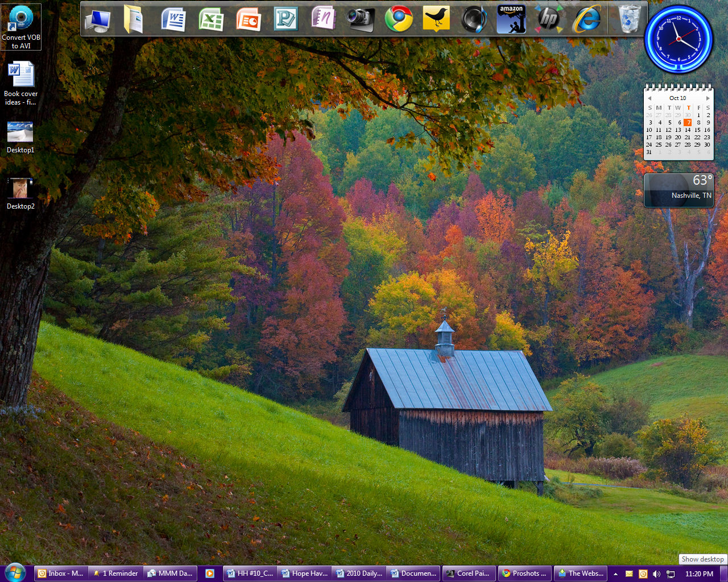The height and width of the screenshot is (582, 728).
Task: Switch to the Inbox taskbar window
Action: 60,573
